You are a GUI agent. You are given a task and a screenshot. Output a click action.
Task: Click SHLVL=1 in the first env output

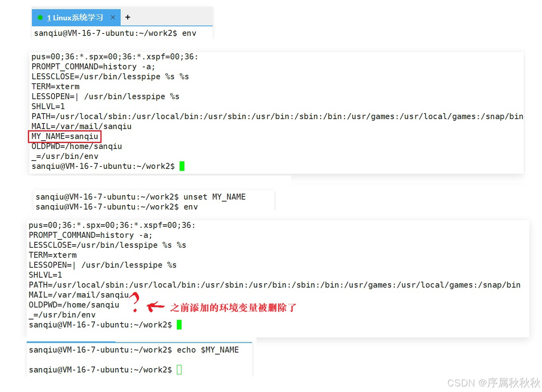click(x=48, y=106)
